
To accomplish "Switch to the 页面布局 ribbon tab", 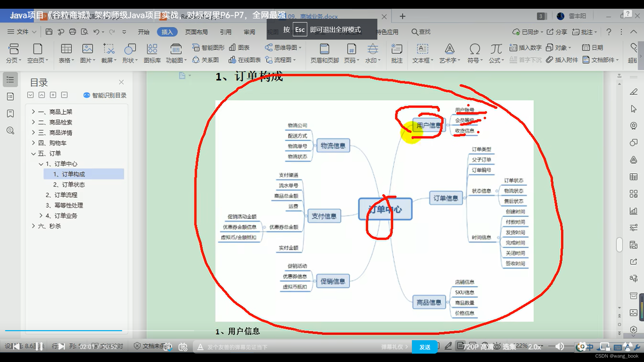I will 197,32.
